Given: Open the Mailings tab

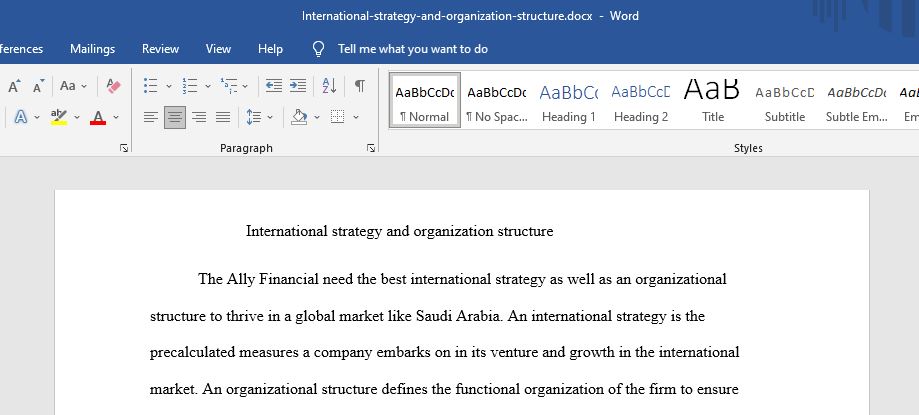Looking at the screenshot, I should pyautogui.click(x=93, y=49).
